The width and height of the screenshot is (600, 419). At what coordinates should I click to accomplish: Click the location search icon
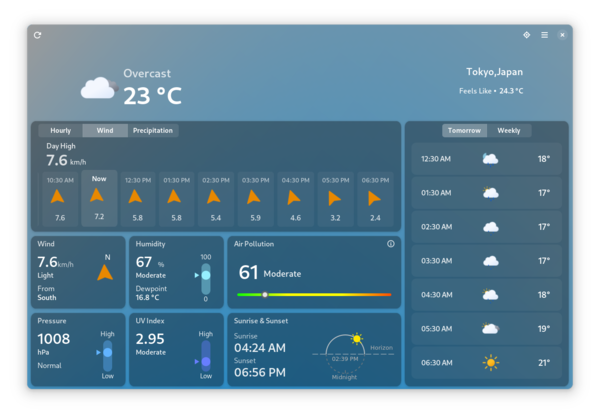pyautogui.click(x=526, y=35)
